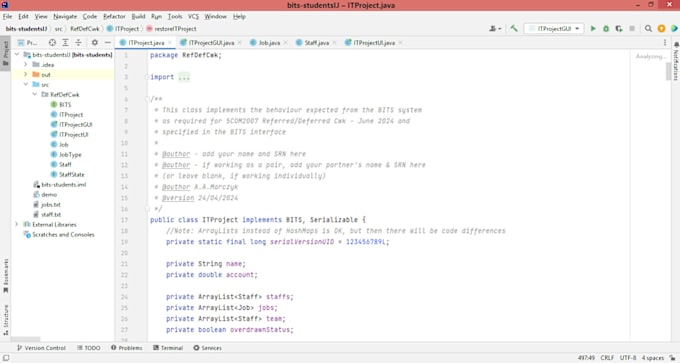This screenshot has height=363, width=680.
Task: Toggle Bookmarks tool window stripe
Action: (5, 275)
